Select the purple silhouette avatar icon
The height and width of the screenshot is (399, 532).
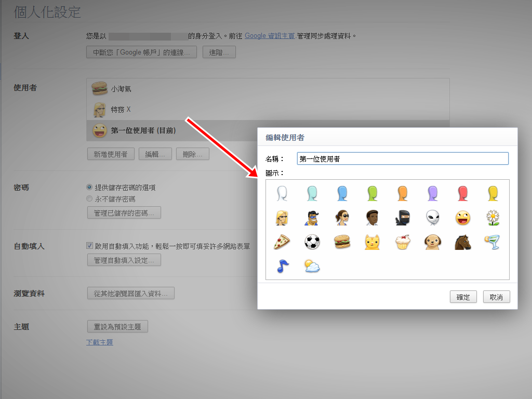tap(433, 193)
